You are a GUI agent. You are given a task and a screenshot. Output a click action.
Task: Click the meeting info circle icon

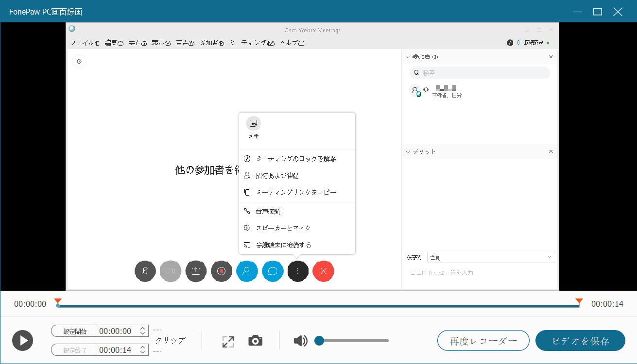coord(79,62)
